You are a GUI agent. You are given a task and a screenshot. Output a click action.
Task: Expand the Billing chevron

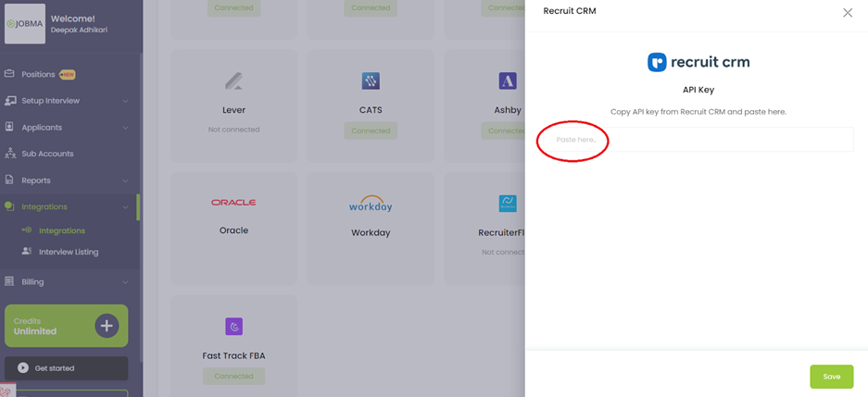125,282
